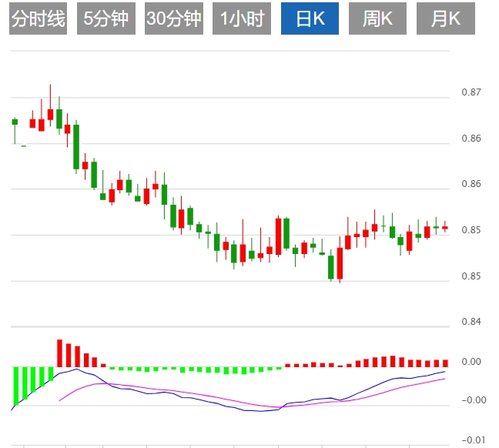Select the 30分钟 interval tab

pyautogui.click(x=174, y=18)
